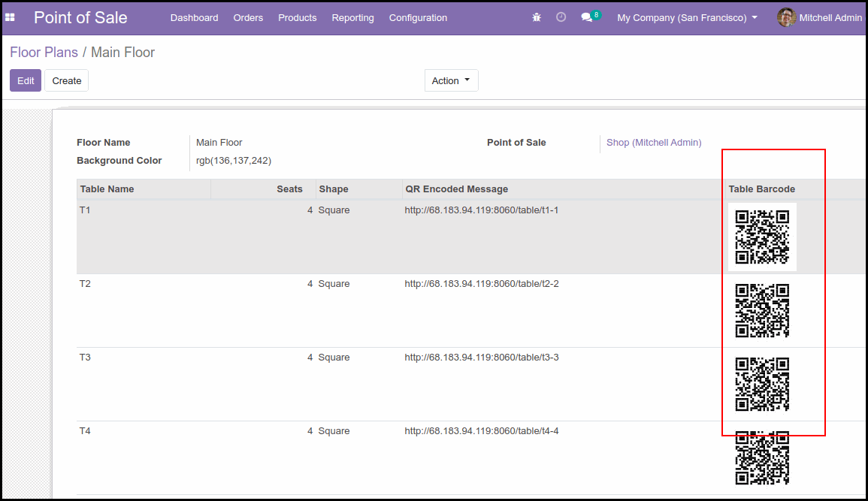Click Mitchell Admin avatar picture
Screen dimensions: 868x501
tap(786, 18)
